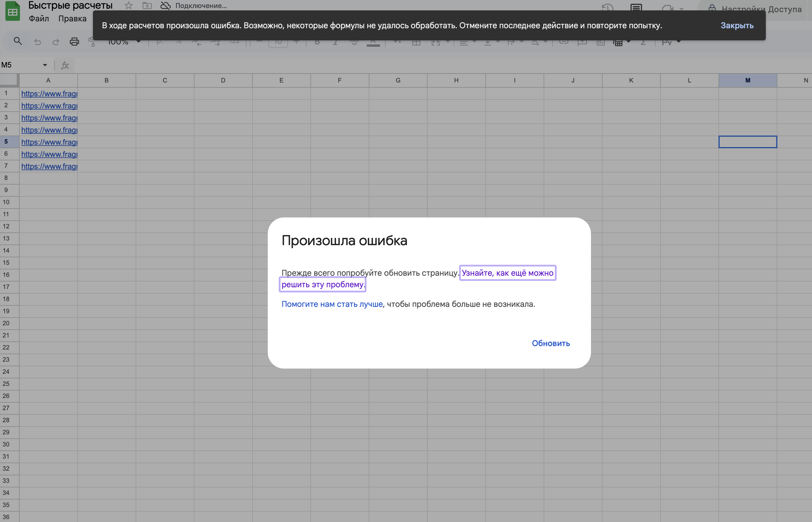Open the comments icon at top right
Viewport: 812px width, 522px height.
click(636, 7)
